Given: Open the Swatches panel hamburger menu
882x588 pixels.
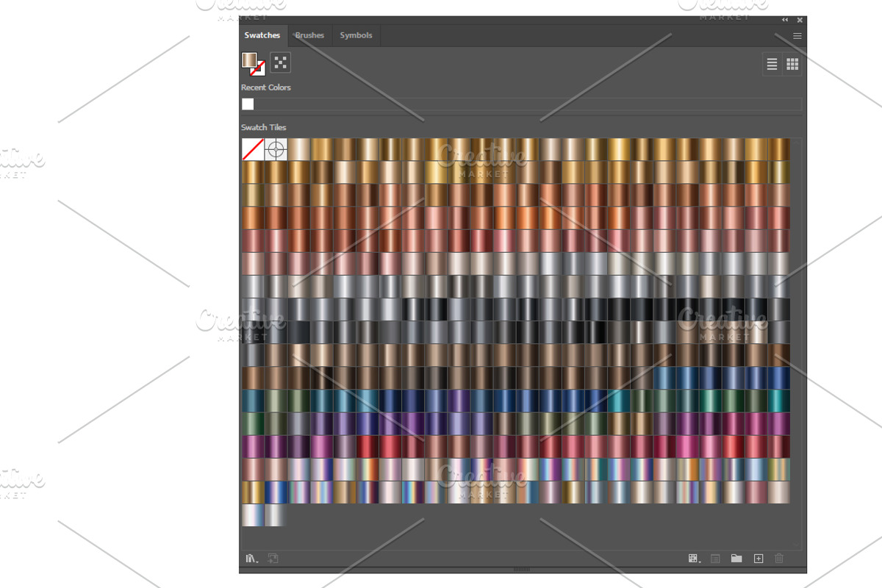Looking at the screenshot, I should (797, 36).
